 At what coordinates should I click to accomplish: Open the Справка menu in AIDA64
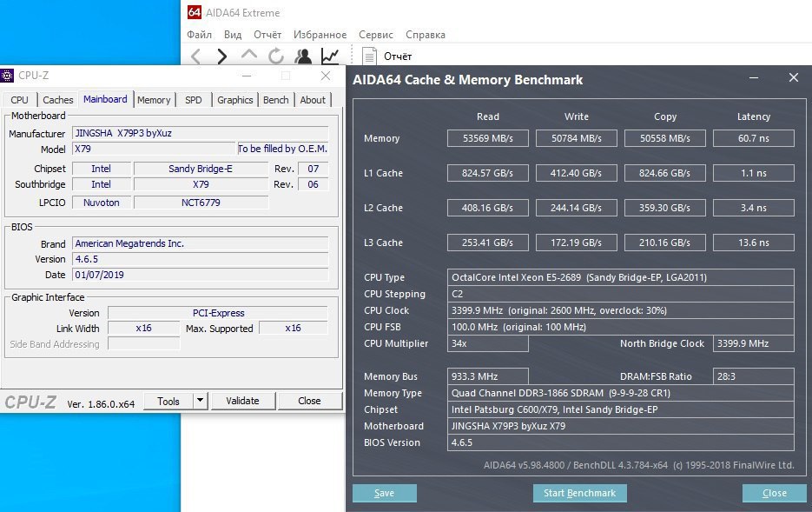426,35
